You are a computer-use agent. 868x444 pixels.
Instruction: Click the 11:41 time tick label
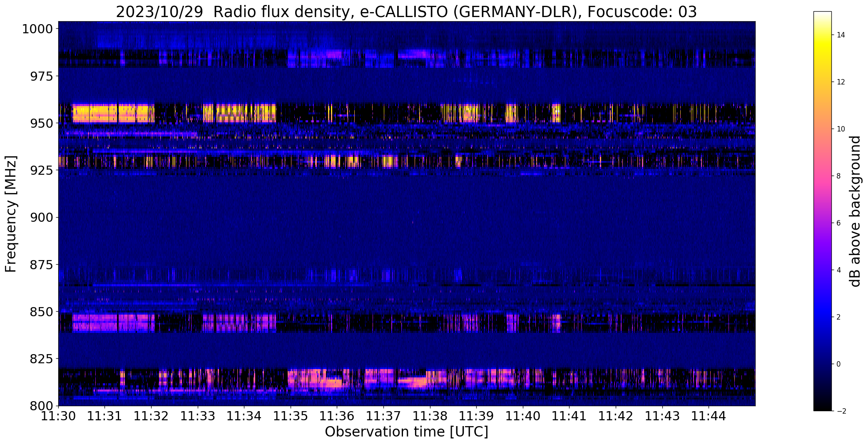tap(570, 416)
